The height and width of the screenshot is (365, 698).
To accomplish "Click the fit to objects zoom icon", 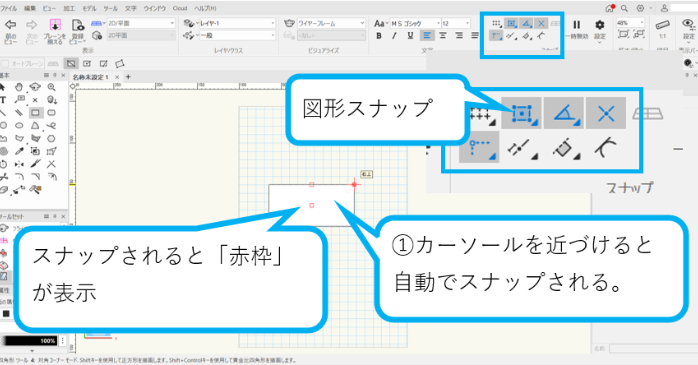I will [x=638, y=34].
